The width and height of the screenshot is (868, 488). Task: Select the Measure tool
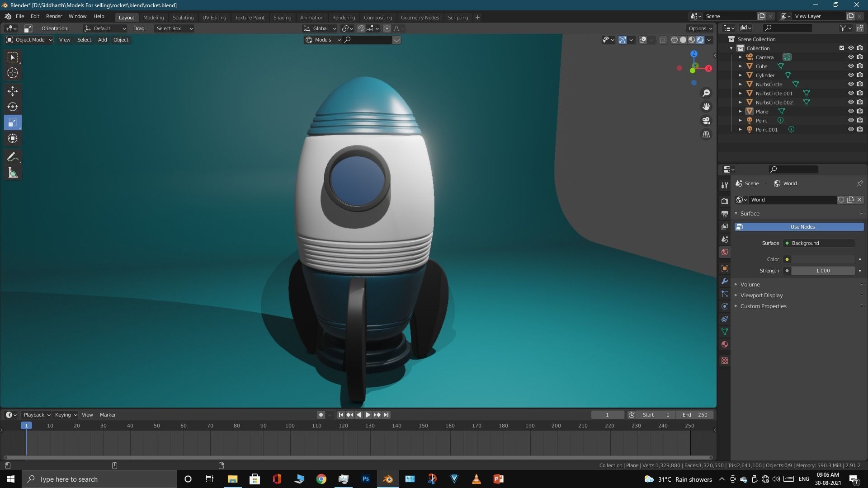(13, 173)
